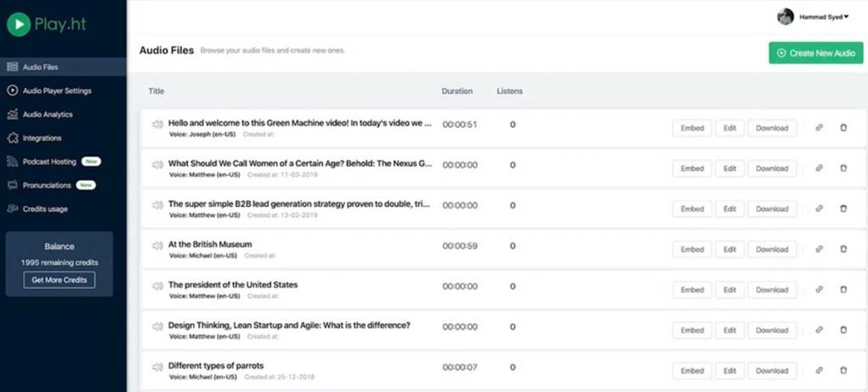Screen dimensions: 868x392
Task: Open the Hammad Syed account dropdown
Action: [x=824, y=17]
